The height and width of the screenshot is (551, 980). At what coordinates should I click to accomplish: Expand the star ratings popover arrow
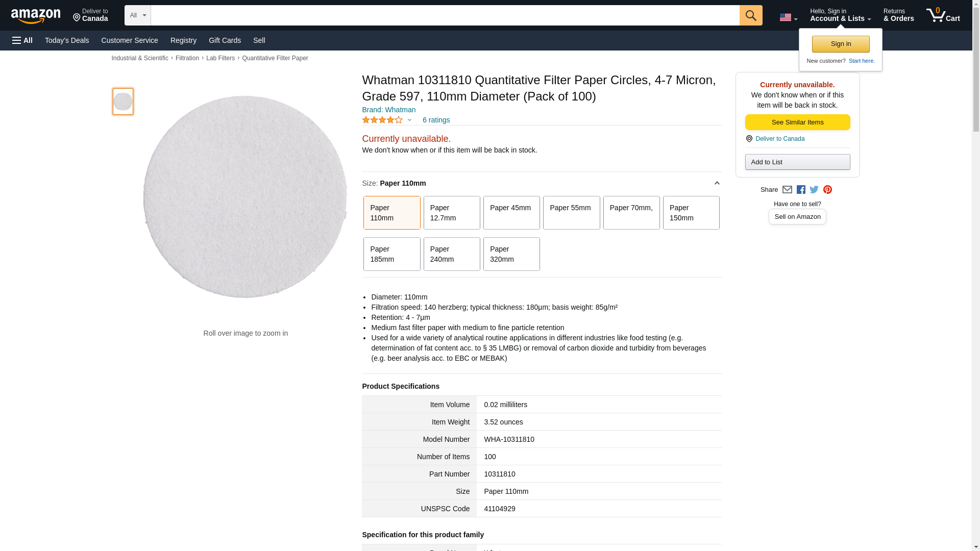click(x=409, y=120)
